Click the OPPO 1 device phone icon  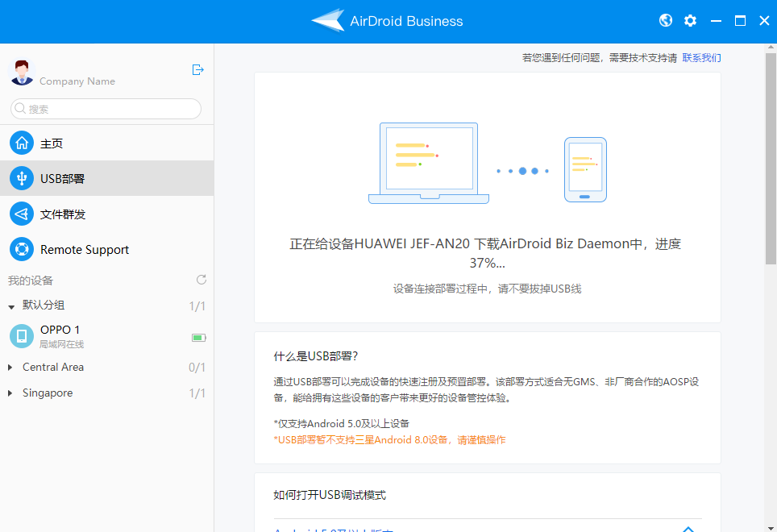(x=22, y=336)
